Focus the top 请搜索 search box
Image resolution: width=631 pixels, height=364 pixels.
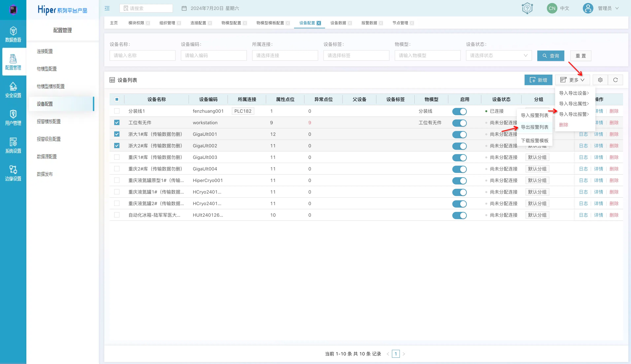point(146,8)
